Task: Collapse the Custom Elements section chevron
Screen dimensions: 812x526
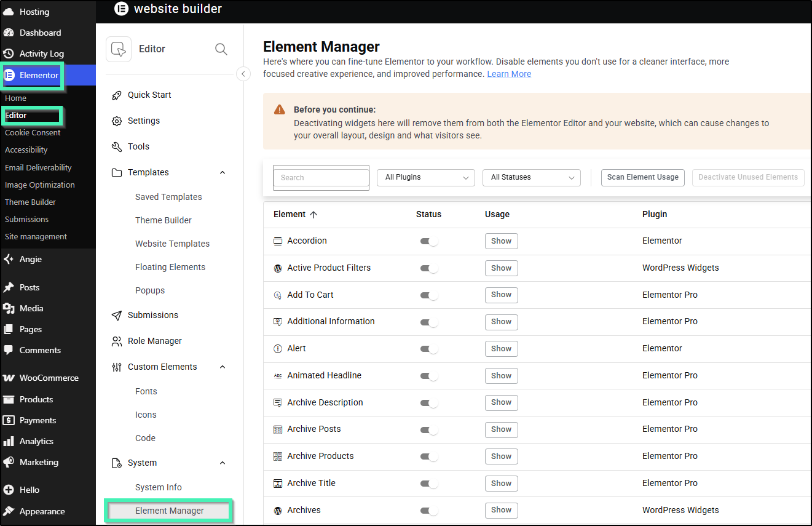Action: point(223,367)
